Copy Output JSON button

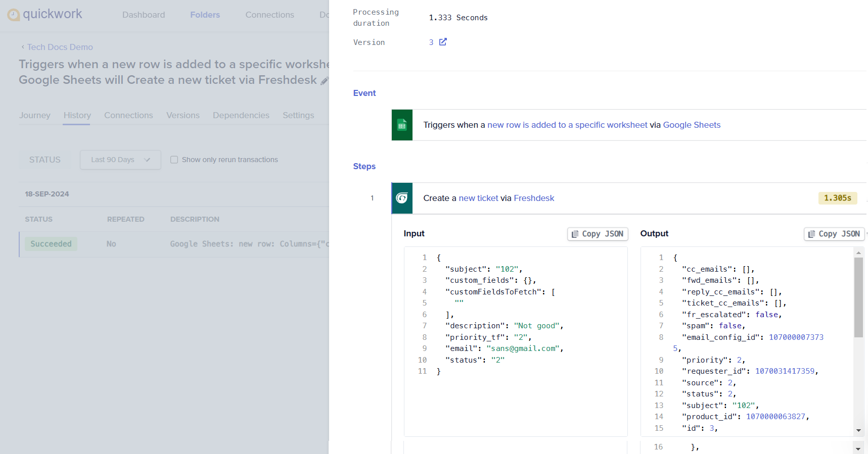tap(834, 234)
